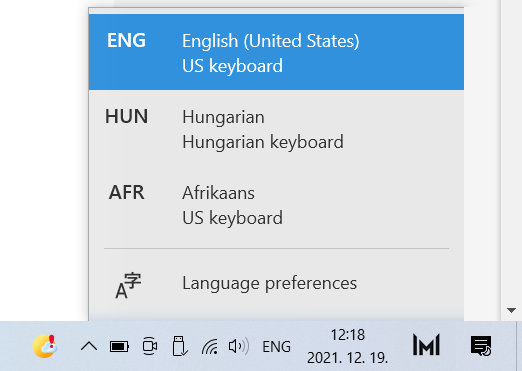This screenshot has height=371, width=522.
Task: Click the weather cloud tray icon
Action: click(45, 346)
